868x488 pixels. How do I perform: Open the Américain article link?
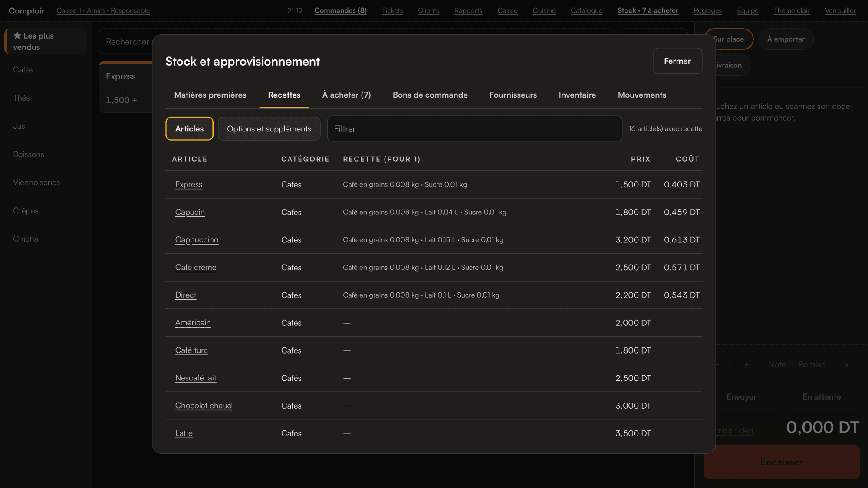pyautogui.click(x=193, y=323)
